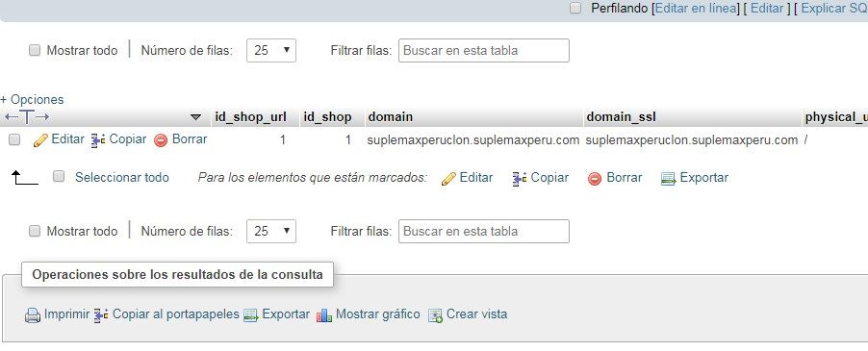Check the Seleccionar todo checkbox
Image resolution: width=868 pixels, height=351 pixels.
[59, 176]
